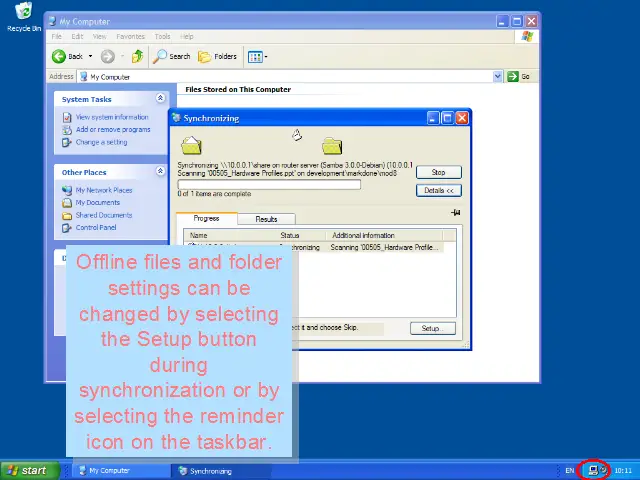Click the Change a setting icon
Image resolution: width=640 pixels, height=480 pixels.
(67, 142)
